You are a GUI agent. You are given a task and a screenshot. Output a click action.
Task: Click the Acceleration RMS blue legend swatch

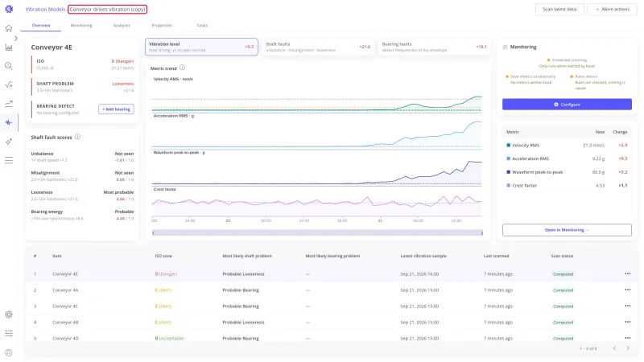(x=509, y=158)
